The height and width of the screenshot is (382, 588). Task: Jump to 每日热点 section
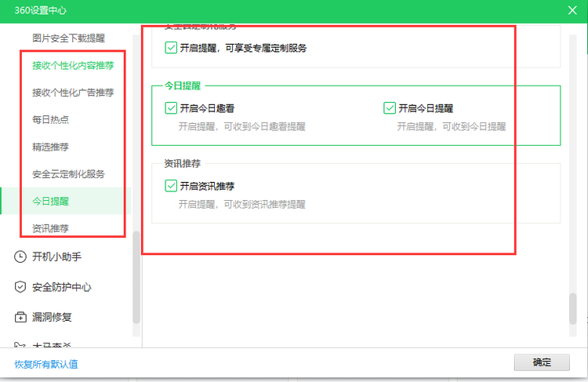click(x=51, y=120)
